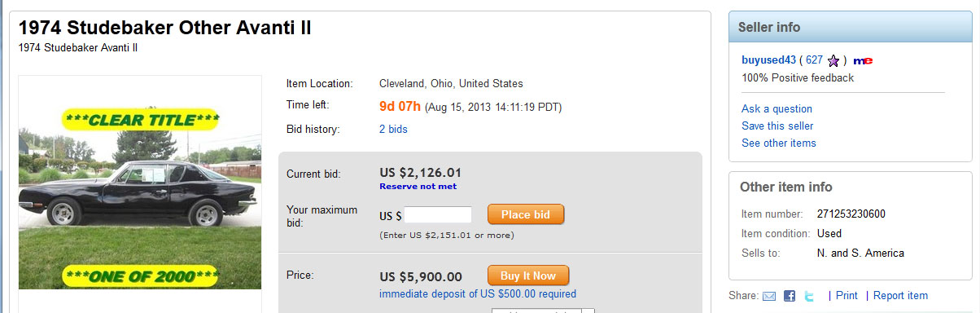
Task: Buy the Avanti with Buy It Now
Action: coord(528,276)
